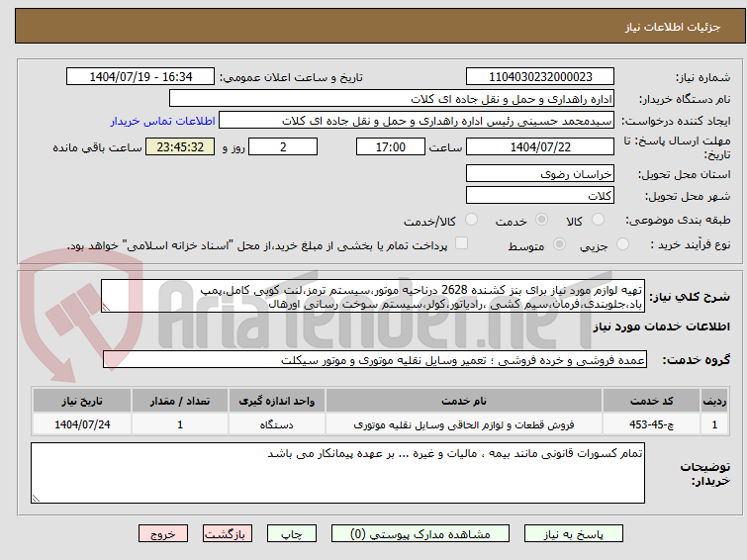
Task: Click the remaining days field showing 2
Action: [283, 146]
